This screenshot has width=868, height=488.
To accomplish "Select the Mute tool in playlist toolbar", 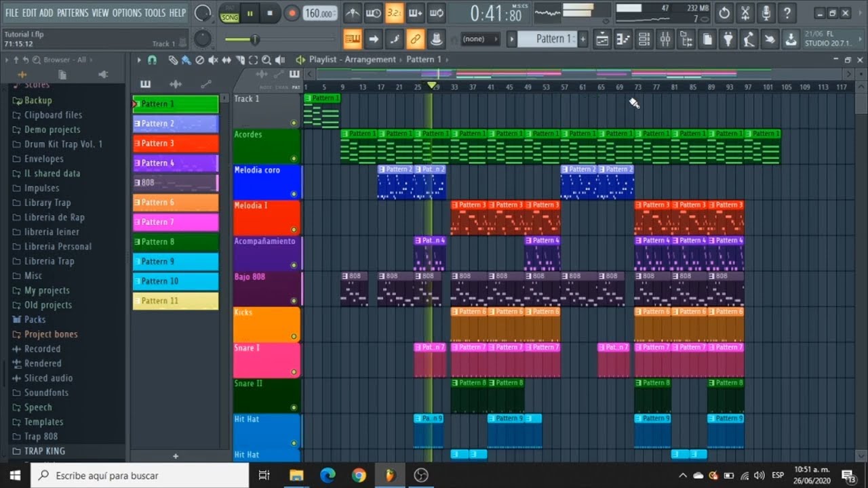I will [213, 60].
